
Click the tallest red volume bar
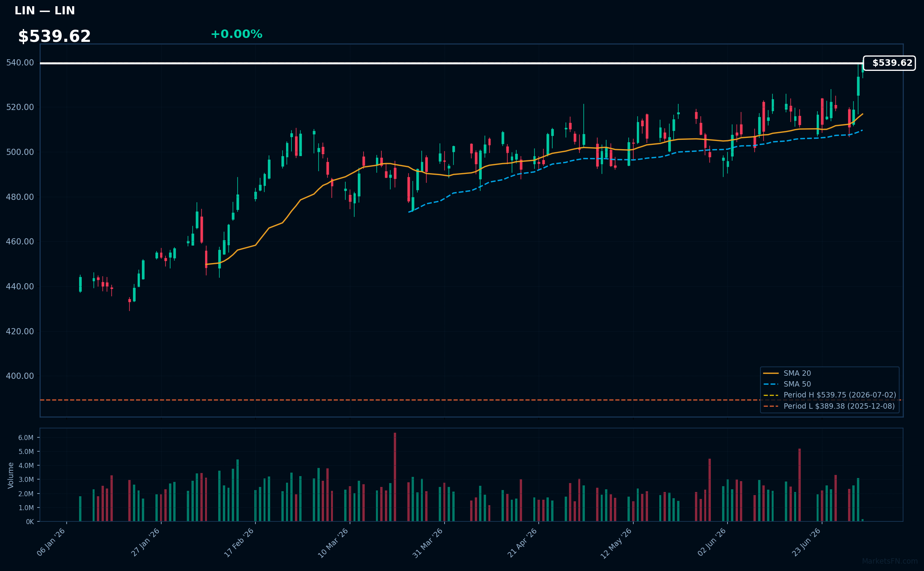[x=395, y=477]
